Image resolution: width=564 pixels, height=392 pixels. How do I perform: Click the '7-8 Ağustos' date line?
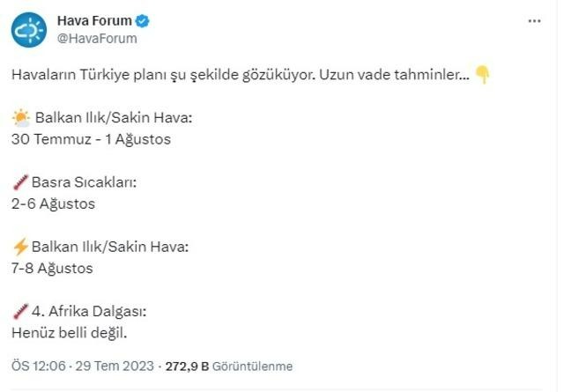52,269
